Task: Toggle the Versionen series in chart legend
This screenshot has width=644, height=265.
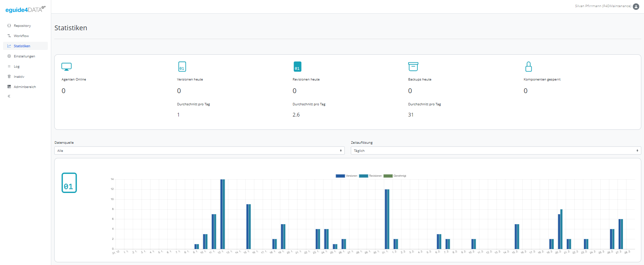Action: pos(346,176)
